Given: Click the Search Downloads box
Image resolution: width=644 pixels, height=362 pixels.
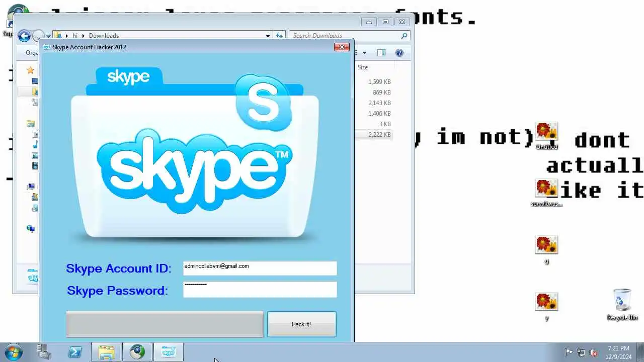Looking at the screenshot, I should [x=349, y=36].
